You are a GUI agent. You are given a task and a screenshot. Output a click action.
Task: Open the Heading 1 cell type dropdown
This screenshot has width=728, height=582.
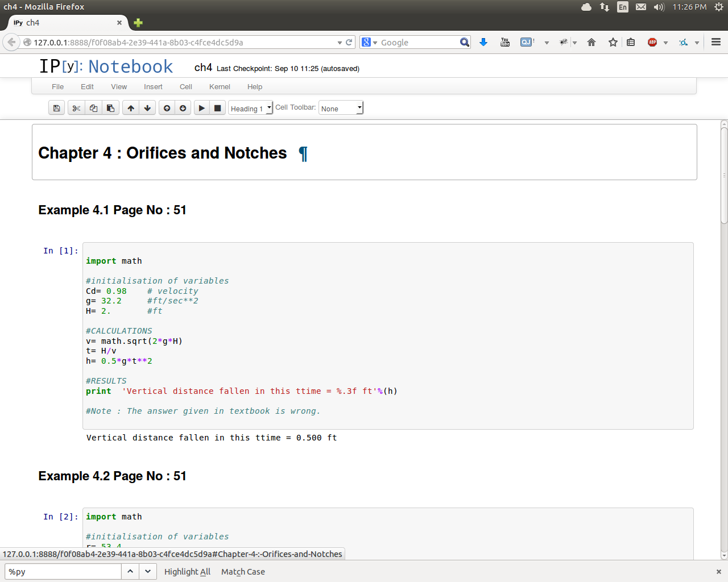pos(250,109)
